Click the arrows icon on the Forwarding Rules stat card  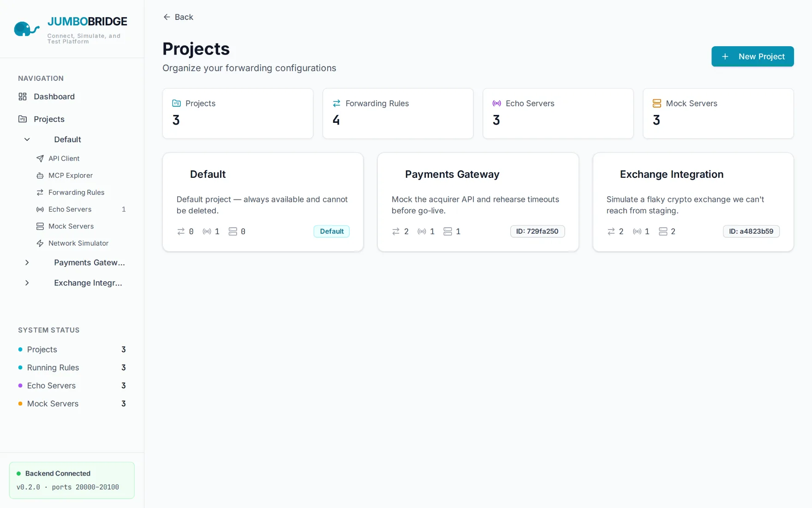337,103
